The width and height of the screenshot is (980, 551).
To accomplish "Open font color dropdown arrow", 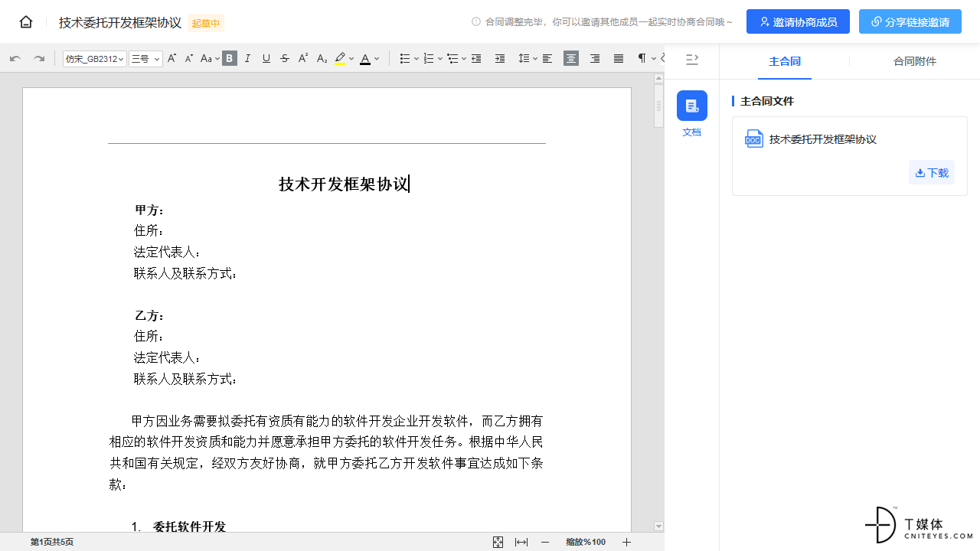I will click(x=377, y=58).
